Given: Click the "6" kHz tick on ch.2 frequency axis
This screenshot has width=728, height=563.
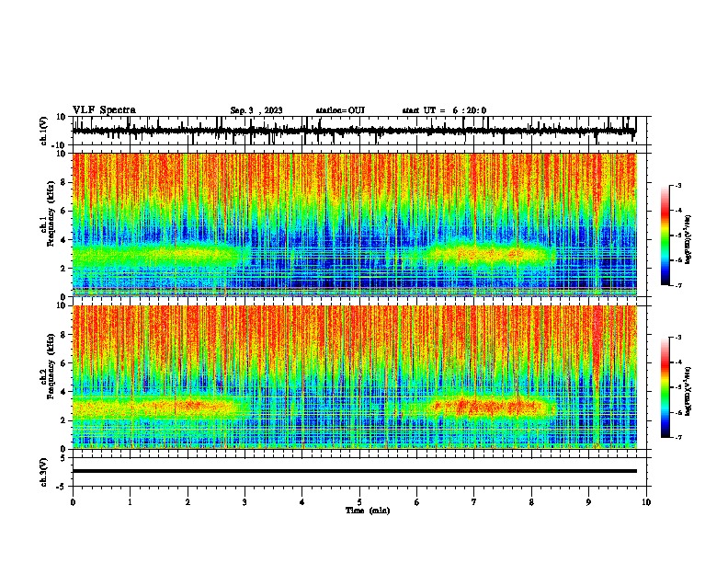Looking at the screenshot, I should click(x=64, y=363).
